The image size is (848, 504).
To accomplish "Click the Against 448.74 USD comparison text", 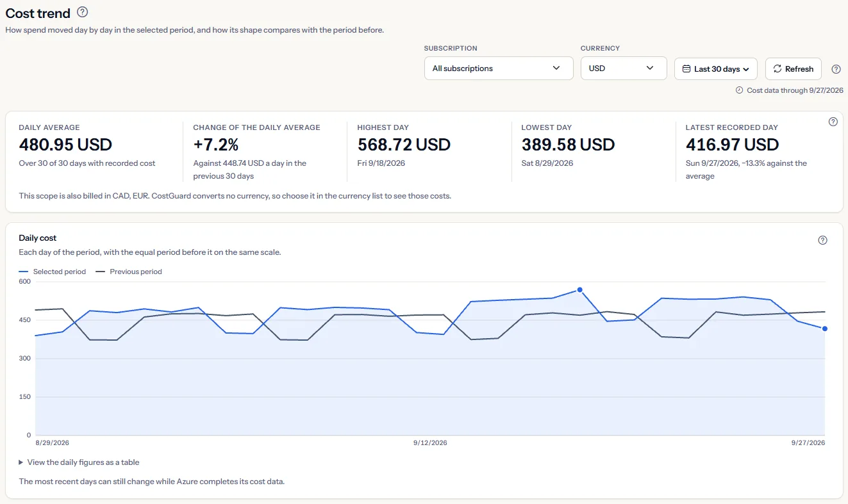I will (250, 170).
